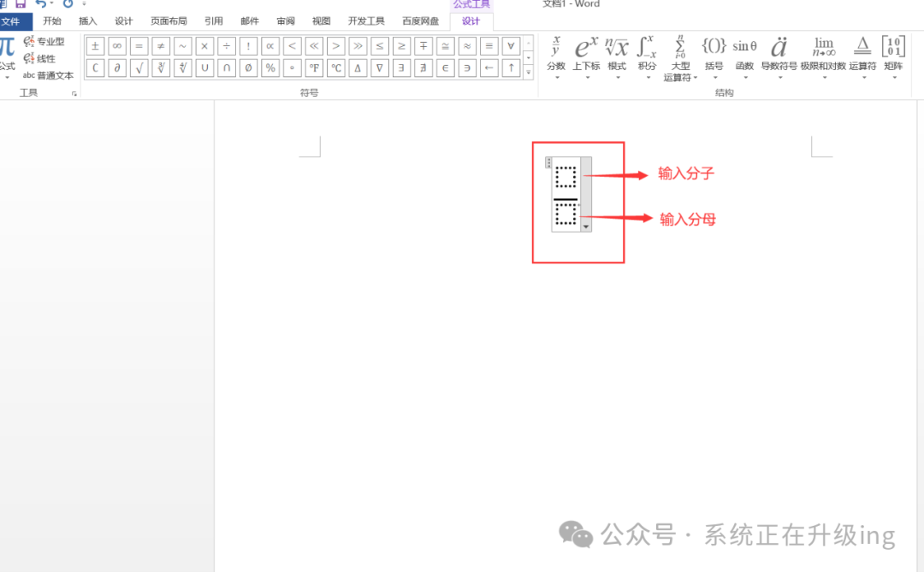Open the 积分 integral structures dropdown
924x572 pixels.
coord(647,57)
